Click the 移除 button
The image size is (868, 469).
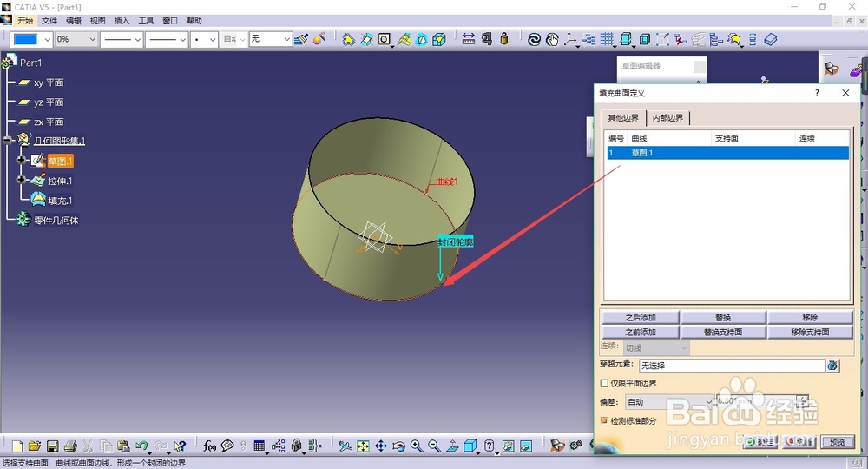coord(810,317)
